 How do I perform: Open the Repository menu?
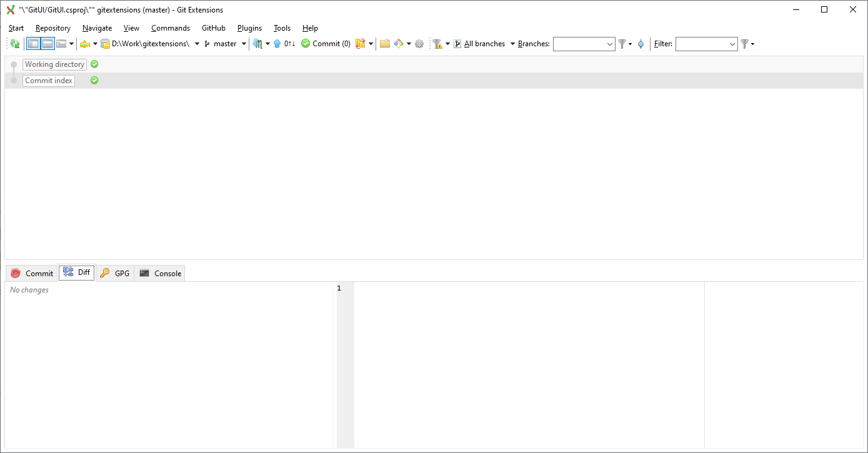[x=52, y=27]
